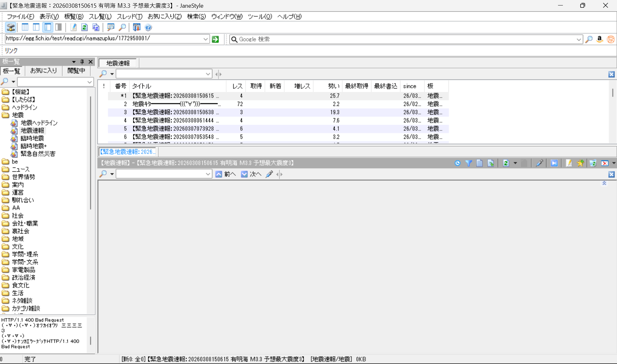The width and height of the screenshot is (617, 364).
Task: Click the blue jump-to-newest icon
Action: (x=554, y=163)
